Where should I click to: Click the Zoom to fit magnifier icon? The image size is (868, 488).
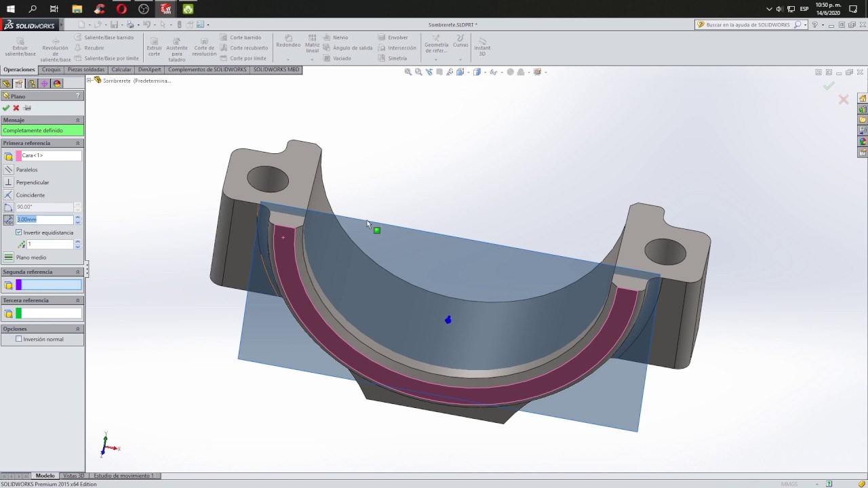(408, 72)
